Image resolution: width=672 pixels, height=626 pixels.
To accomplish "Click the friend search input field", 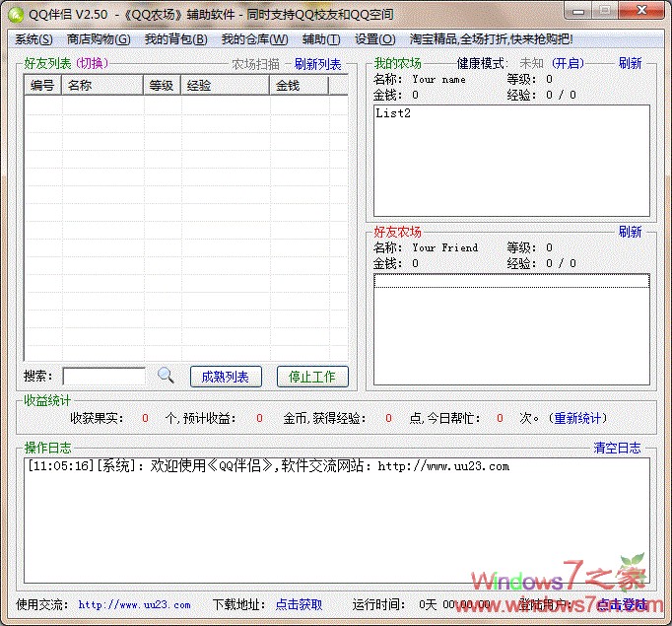I will point(103,377).
